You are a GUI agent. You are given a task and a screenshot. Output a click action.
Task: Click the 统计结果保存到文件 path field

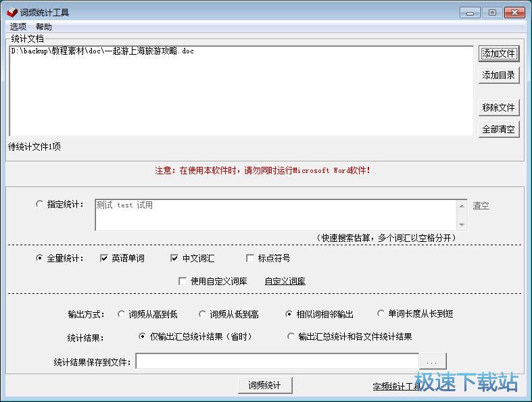(x=277, y=361)
